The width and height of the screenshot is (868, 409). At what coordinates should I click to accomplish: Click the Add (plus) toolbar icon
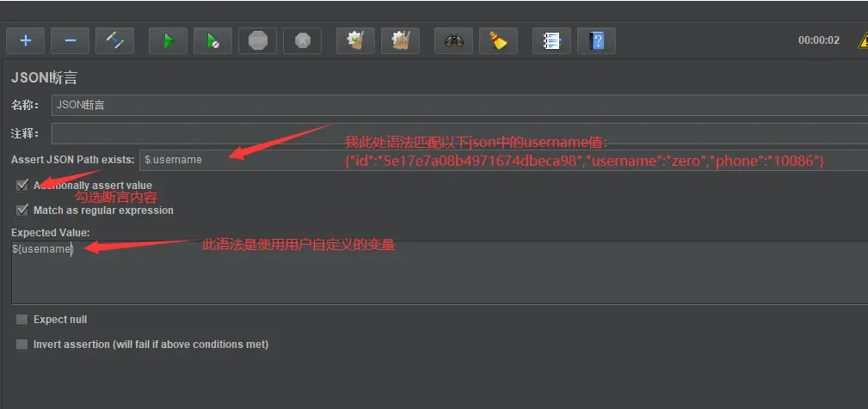[x=26, y=41]
